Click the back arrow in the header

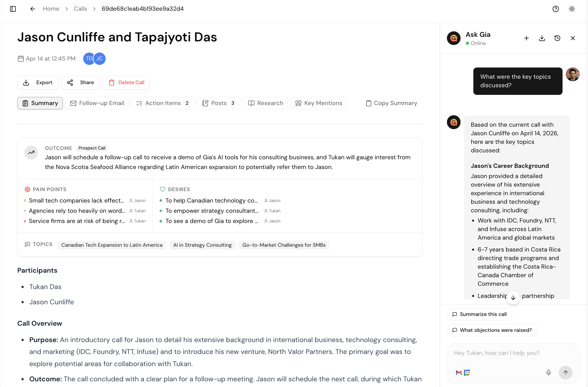click(33, 9)
